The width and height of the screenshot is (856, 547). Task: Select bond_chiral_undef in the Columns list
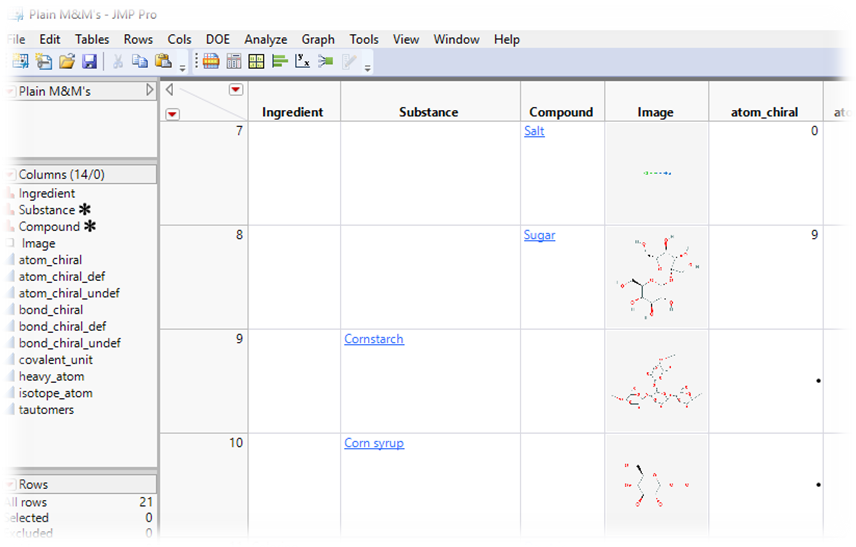(69, 343)
